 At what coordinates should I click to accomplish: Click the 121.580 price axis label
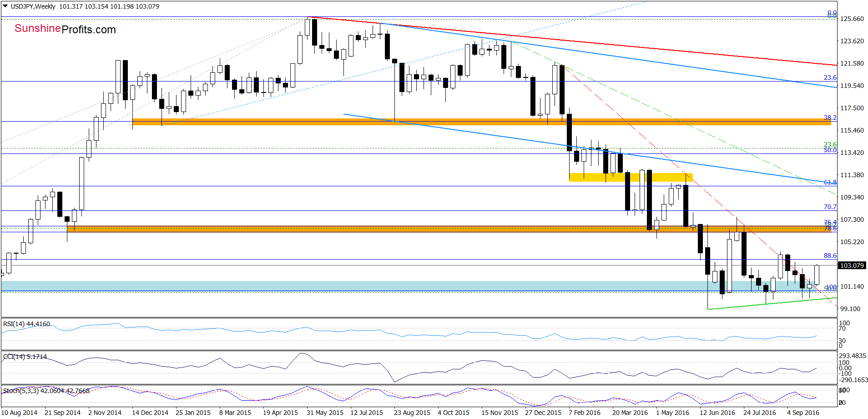click(x=852, y=63)
